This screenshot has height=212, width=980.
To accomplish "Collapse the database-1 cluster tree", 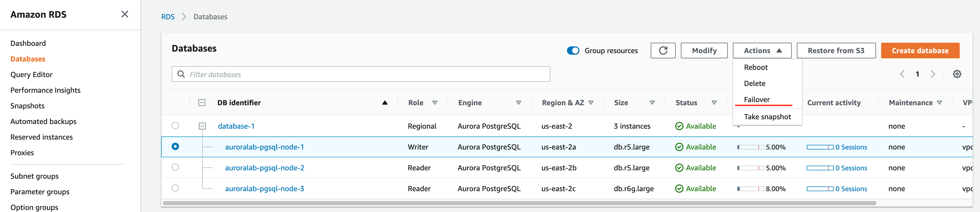I will [202, 126].
